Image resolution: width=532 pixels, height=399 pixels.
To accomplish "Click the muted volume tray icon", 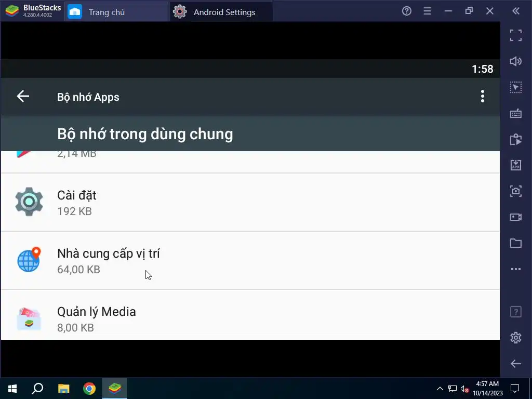I will 464,389.
